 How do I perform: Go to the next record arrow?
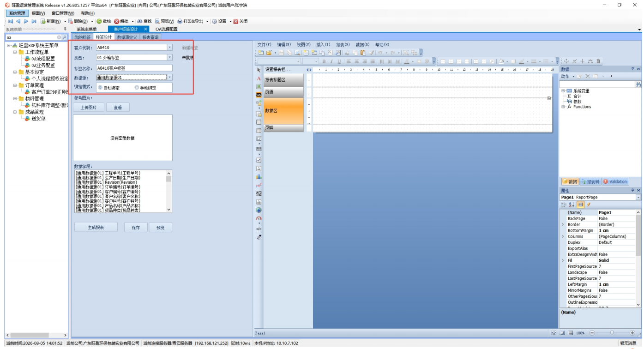point(26,21)
